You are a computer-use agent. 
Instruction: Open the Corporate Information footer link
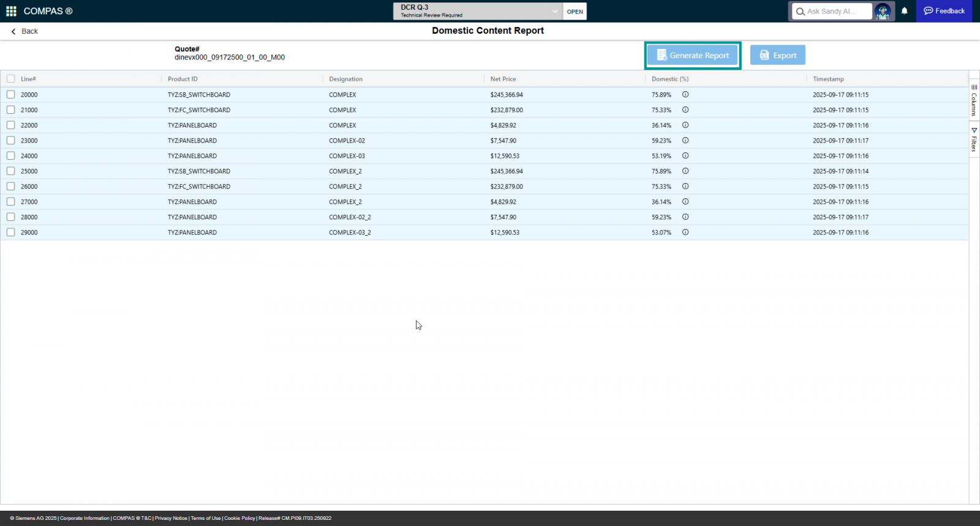pos(85,518)
